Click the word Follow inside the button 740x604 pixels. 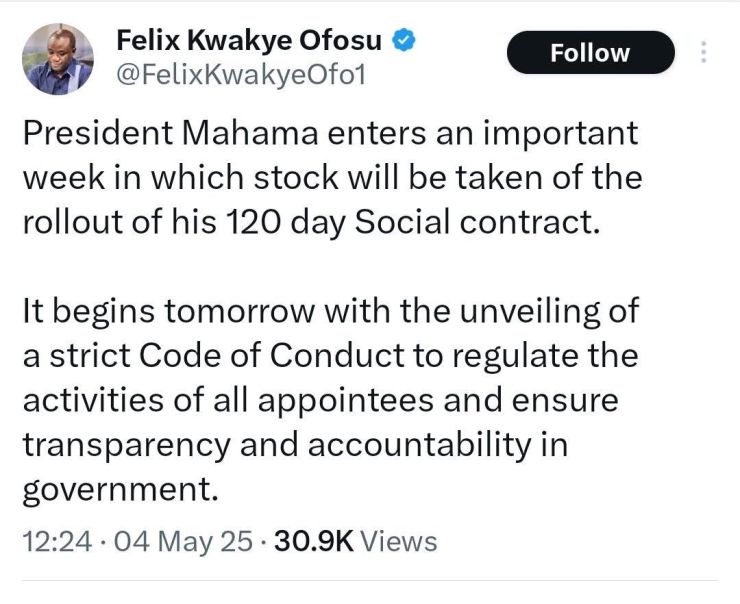tap(590, 52)
